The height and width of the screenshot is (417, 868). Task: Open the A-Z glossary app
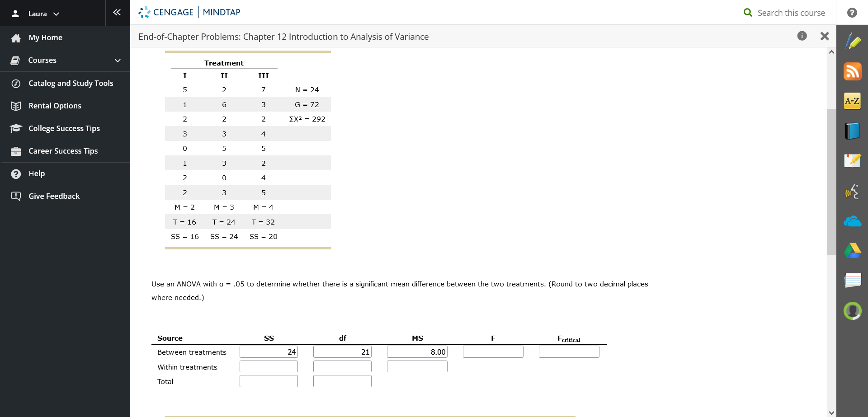click(x=852, y=101)
